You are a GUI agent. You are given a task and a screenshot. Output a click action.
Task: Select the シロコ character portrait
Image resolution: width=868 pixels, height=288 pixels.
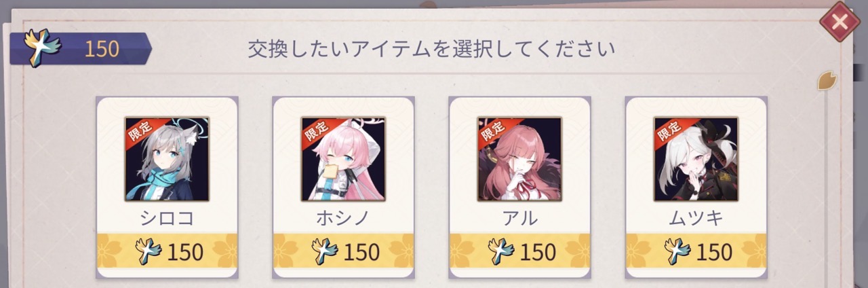click(x=167, y=159)
